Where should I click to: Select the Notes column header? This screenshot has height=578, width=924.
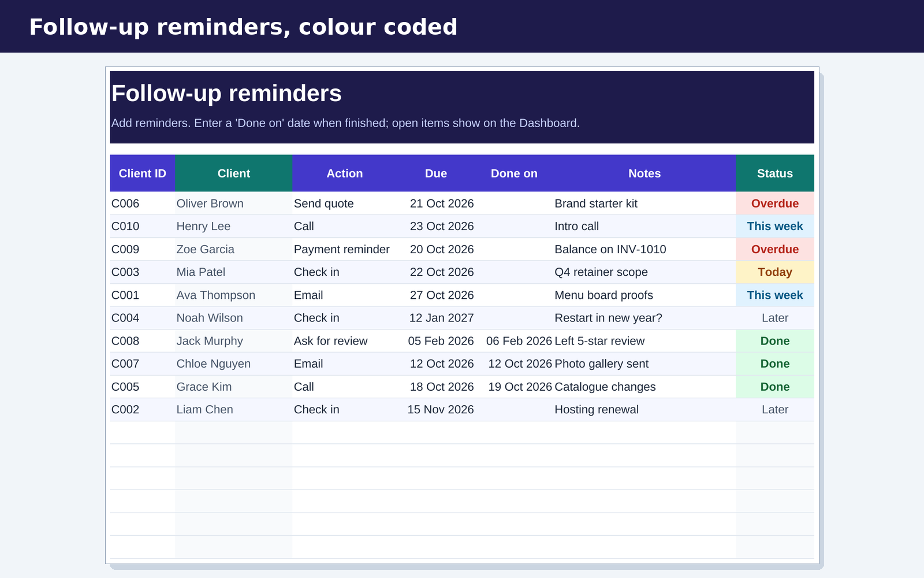pyautogui.click(x=644, y=173)
